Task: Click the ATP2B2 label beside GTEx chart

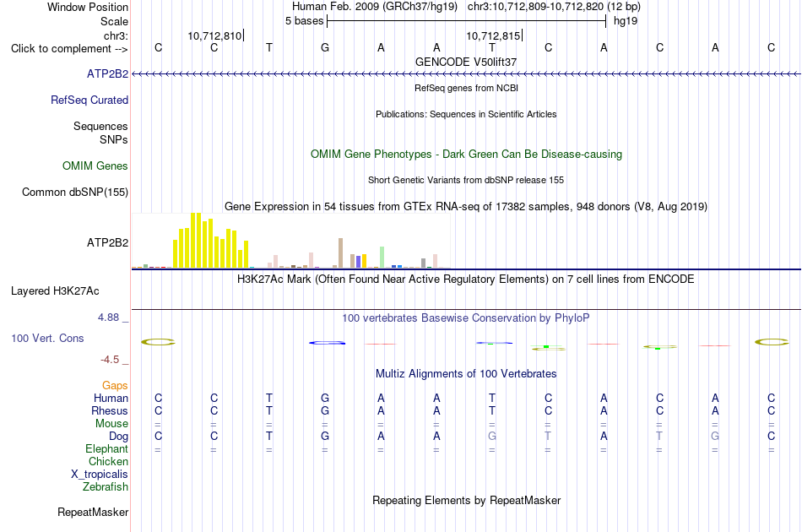Action: 107,242
